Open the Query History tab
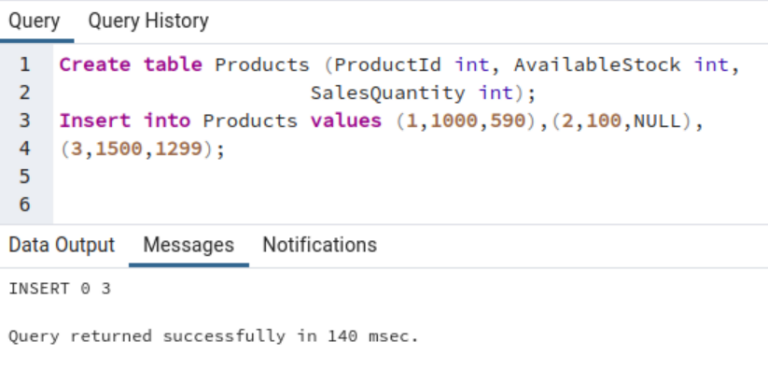The height and width of the screenshot is (370, 768). [148, 21]
